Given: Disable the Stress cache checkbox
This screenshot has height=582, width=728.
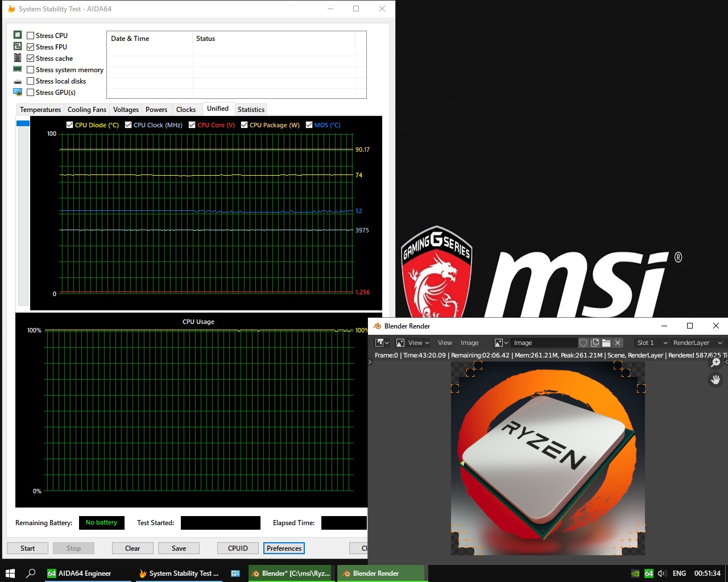Looking at the screenshot, I should click(31, 59).
